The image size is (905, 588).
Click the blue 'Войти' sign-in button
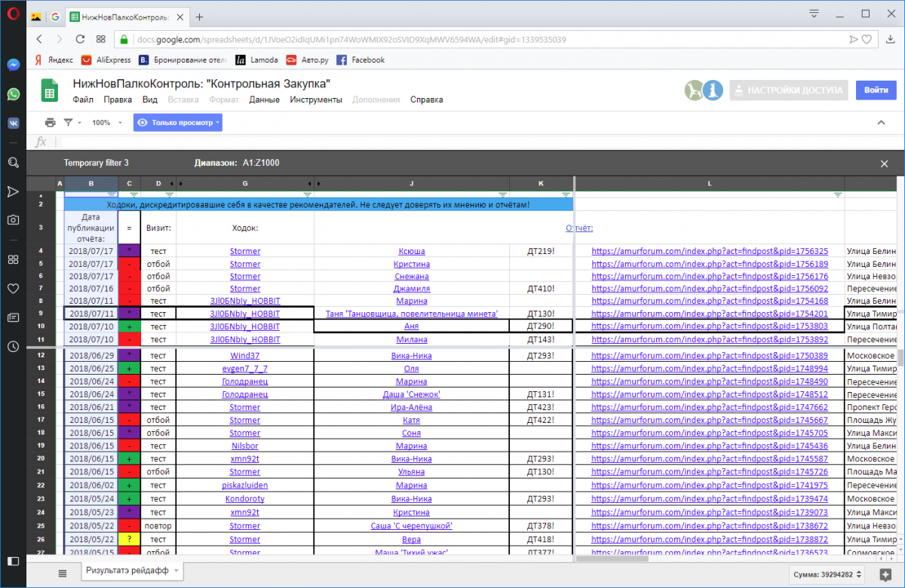point(876,90)
